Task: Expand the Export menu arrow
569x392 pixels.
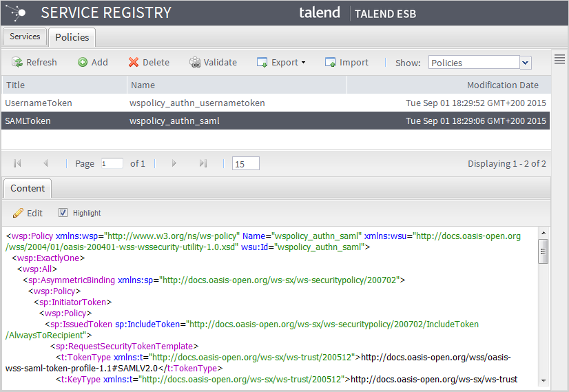Action: [x=303, y=63]
